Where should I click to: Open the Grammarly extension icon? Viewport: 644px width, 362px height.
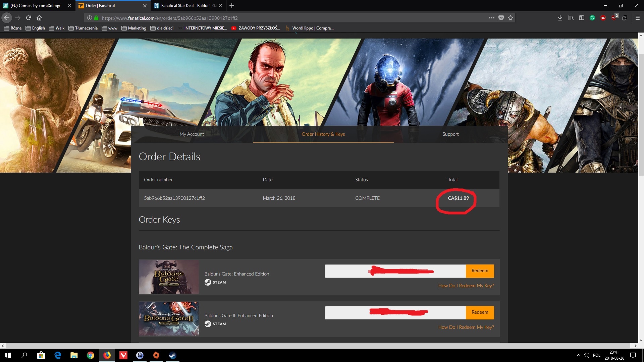(x=592, y=18)
